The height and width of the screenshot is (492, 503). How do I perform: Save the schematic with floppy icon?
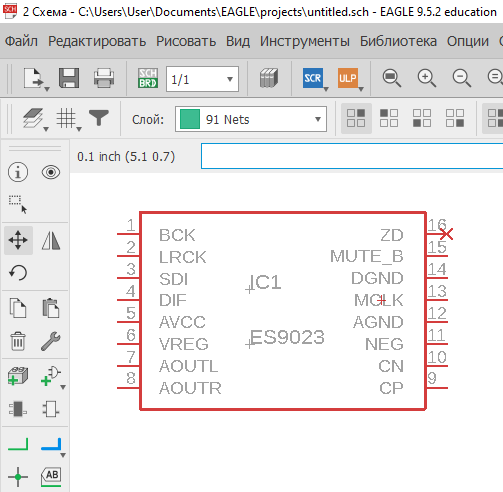click(x=69, y=79)
